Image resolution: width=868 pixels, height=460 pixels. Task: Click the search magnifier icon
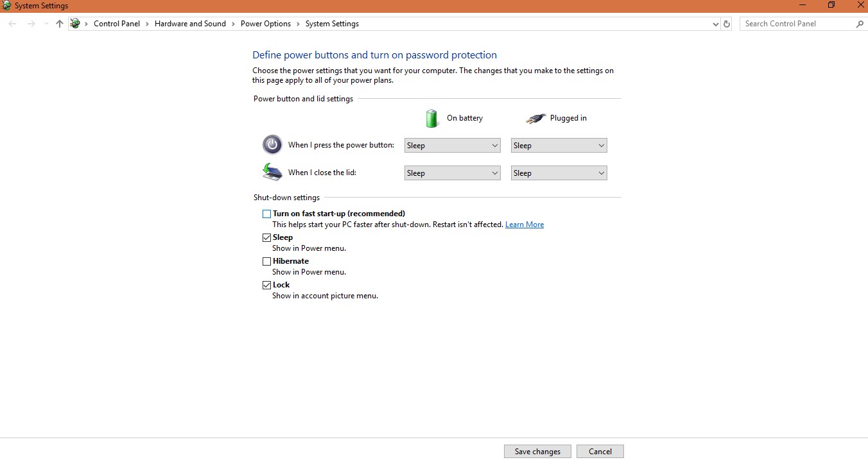pyautogui.click(x=860, y=24)
